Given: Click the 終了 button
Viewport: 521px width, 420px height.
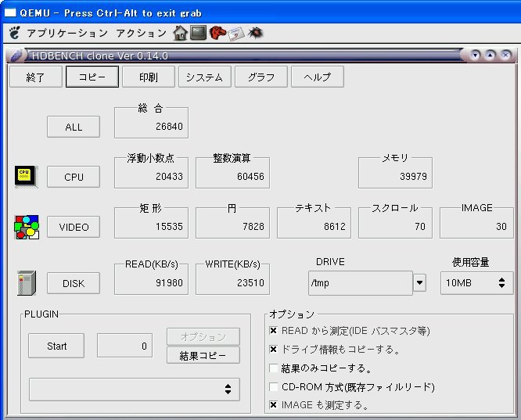Looking at the screenshot, I should click(x=35, y=77).
